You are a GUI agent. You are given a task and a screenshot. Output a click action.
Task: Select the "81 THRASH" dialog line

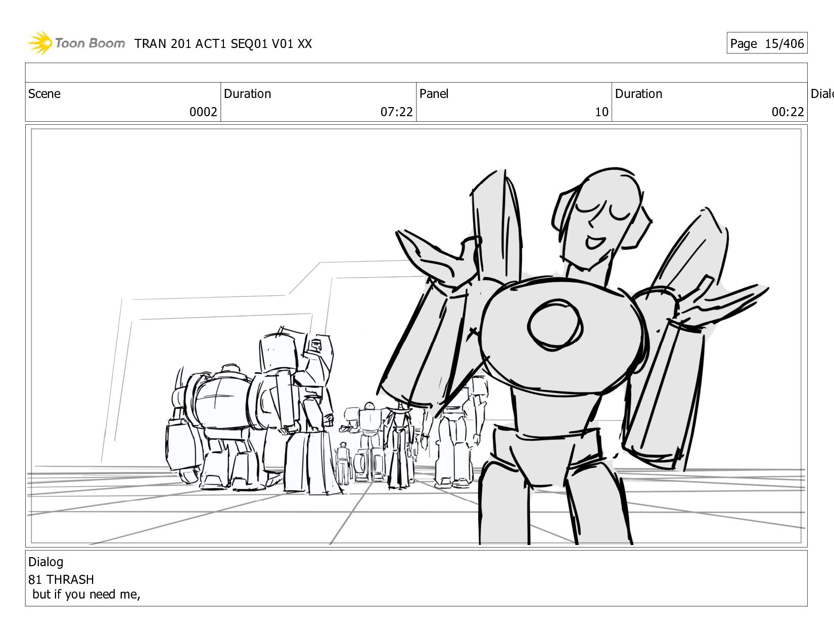(x=61, y=579)
